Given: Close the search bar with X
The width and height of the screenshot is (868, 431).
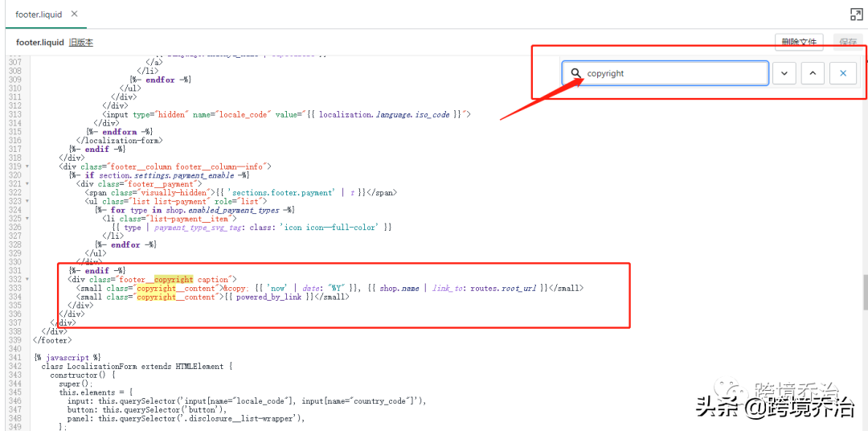Looking at the screenshot, I should [843, 73].
